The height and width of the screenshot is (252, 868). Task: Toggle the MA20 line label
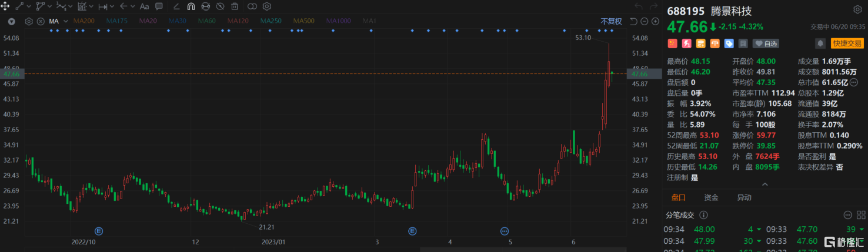(148, 21)
